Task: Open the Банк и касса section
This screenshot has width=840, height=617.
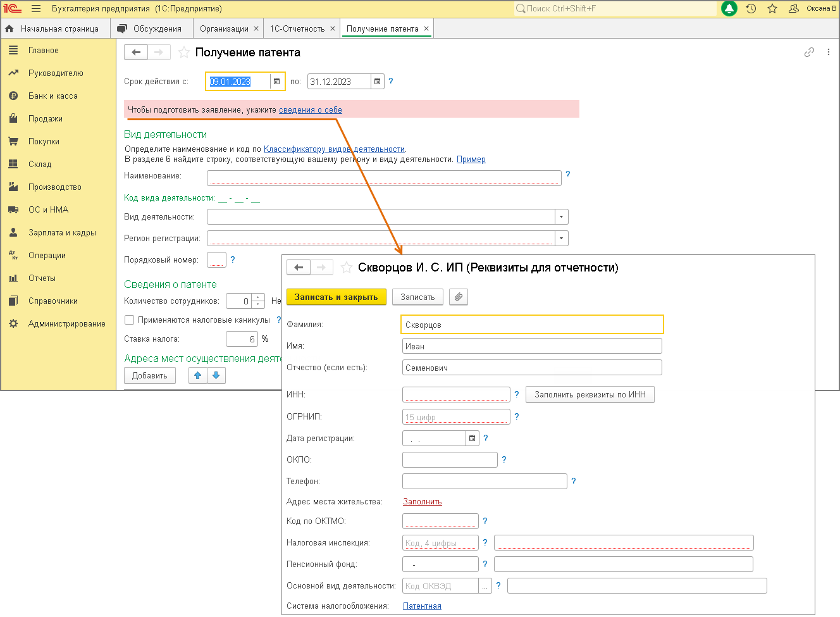Action: click(53, 96)
